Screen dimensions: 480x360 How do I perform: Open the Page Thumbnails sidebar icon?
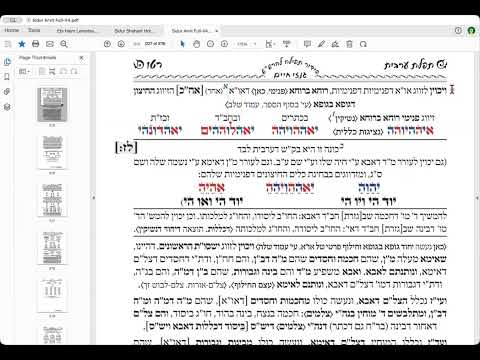pyautogui.click(x=7, y=62)
